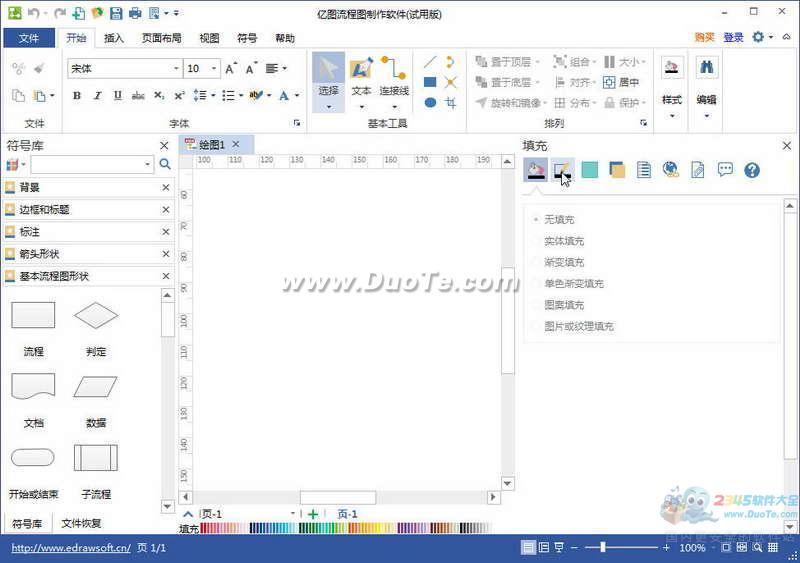This screenshot has width=800, height=563.
Task: Click the Print icon in quick access toolbar
Action: click(135, 13)
